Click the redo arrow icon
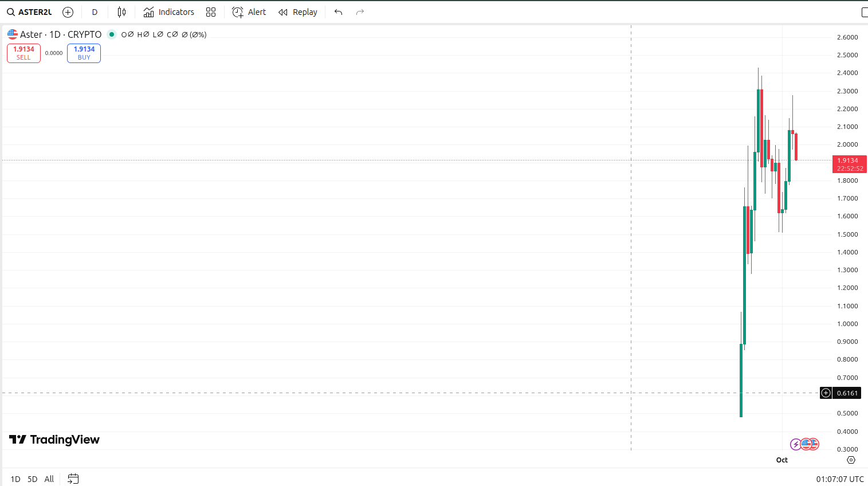 coord(360,12)
